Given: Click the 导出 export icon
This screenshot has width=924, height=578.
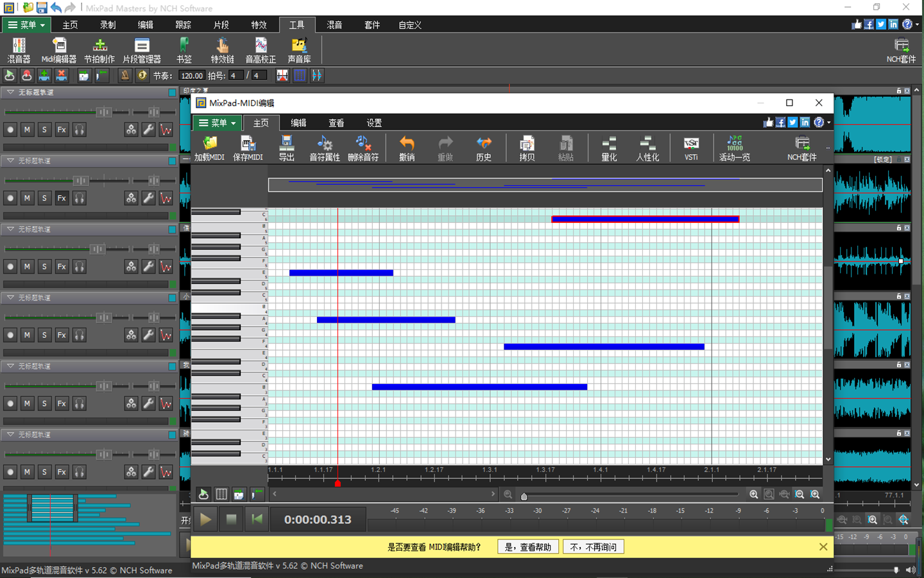Looking at the screenshot, I should pos(286,148).
